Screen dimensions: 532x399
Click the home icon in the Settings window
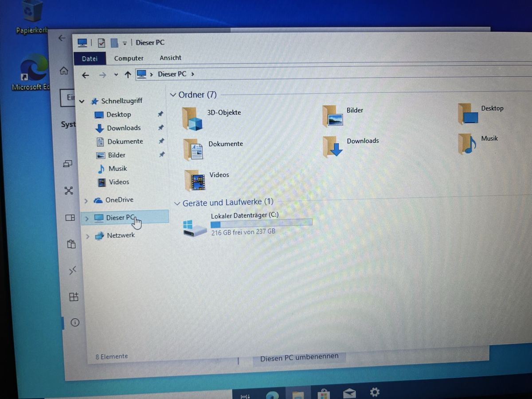pos(64,70)
